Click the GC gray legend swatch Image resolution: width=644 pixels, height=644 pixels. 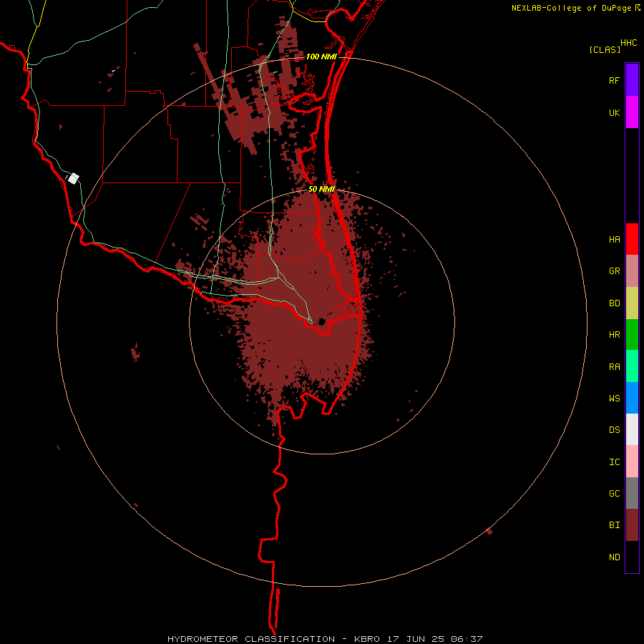(632, 493)
